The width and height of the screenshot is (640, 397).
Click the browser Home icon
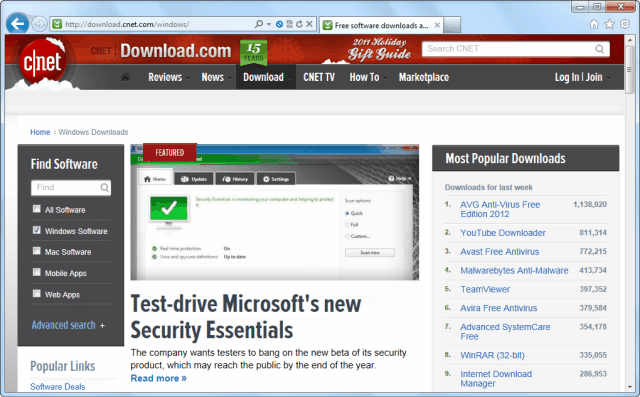pyautogui.click(x=594, y=24)
